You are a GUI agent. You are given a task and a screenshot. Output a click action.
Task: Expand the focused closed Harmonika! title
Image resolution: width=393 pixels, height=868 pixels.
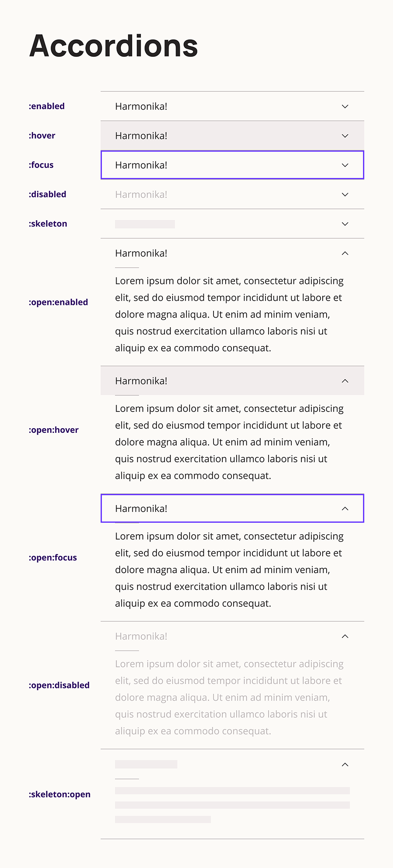[x=141, y=165]
